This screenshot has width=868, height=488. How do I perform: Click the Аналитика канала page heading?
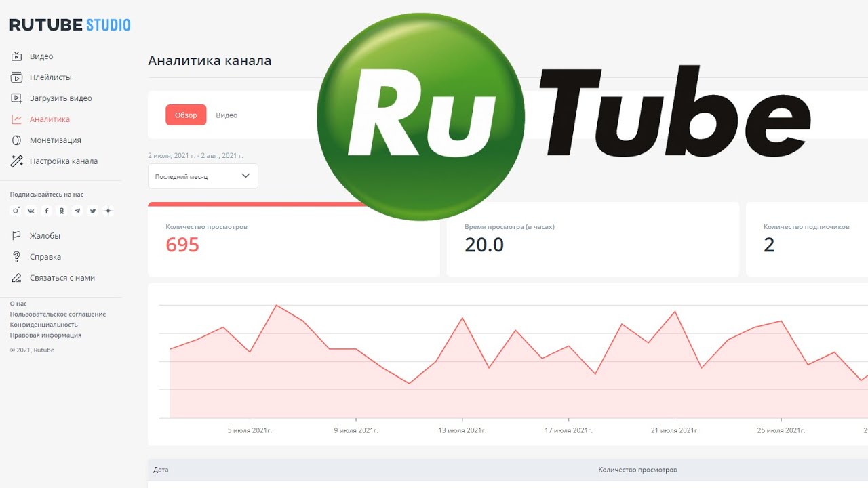coord(210,60)
